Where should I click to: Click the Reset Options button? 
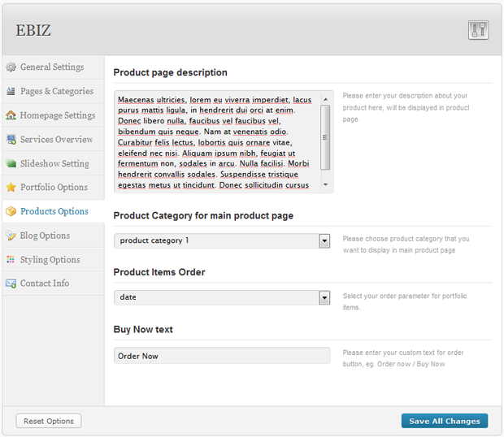[x=49, y=421]
